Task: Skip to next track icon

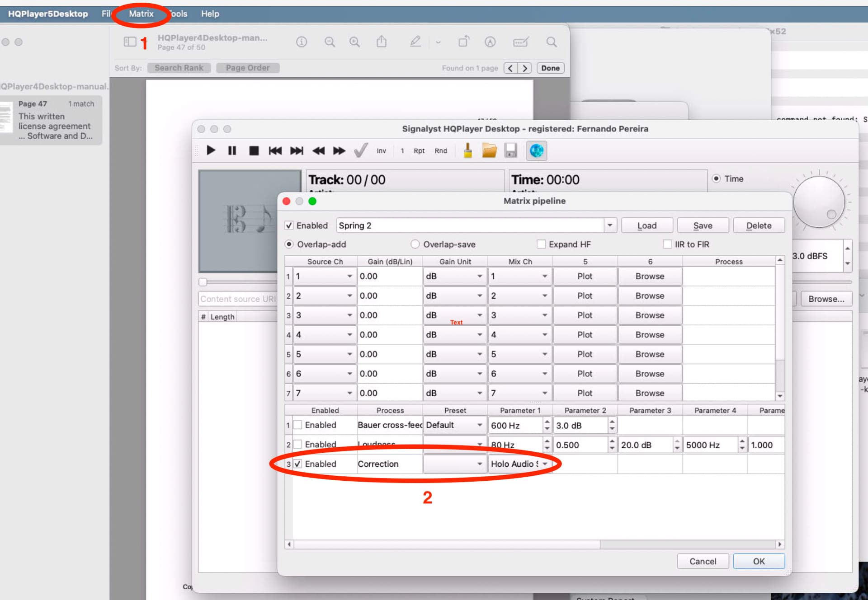Action: click(297, 150)
